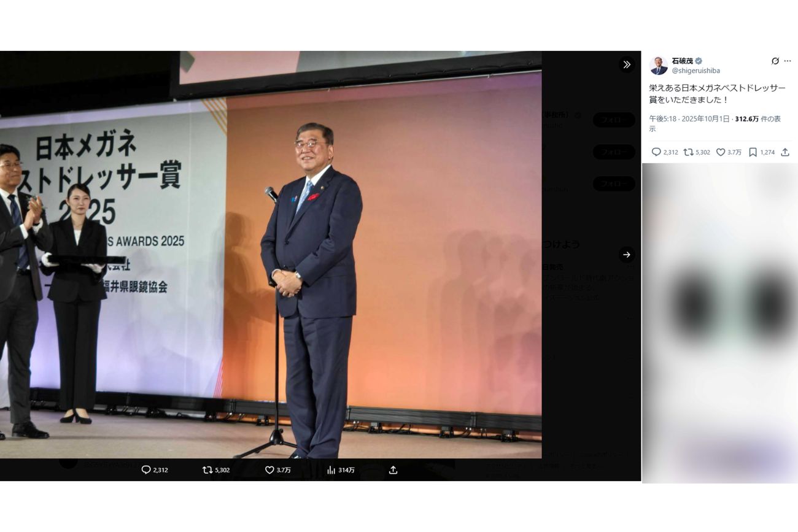Click the 石破茂 display name
This screenshot has height=532, width=798.
pos(682,61)
